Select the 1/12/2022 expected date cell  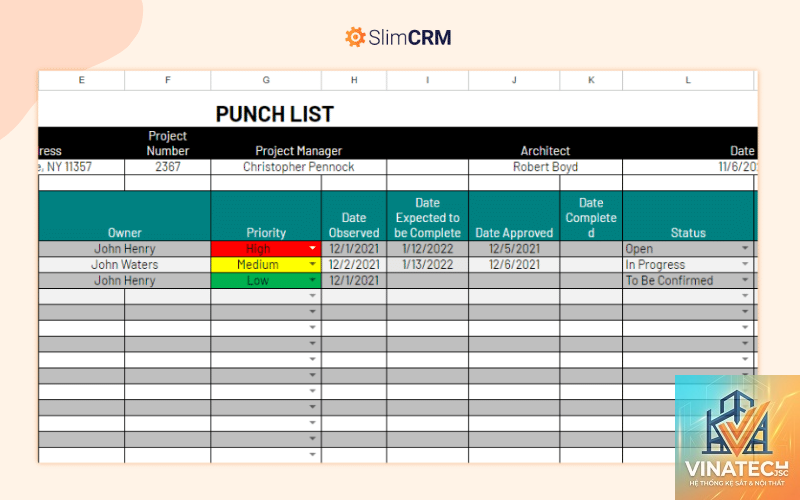click(x=428, y=248)
